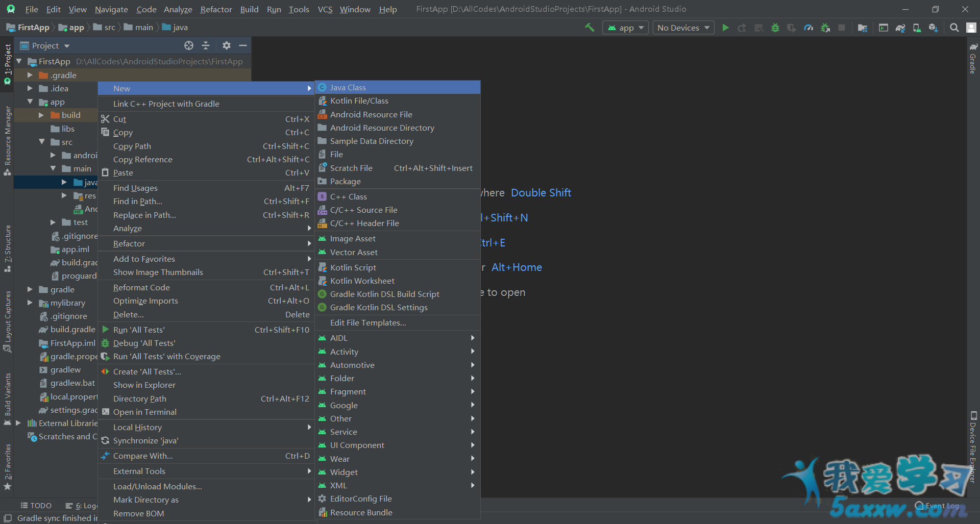Open the 'app' run configuration dropdown
Image resolution: width=980 pixels, height=524 pixels.
[x=626, y=28]
